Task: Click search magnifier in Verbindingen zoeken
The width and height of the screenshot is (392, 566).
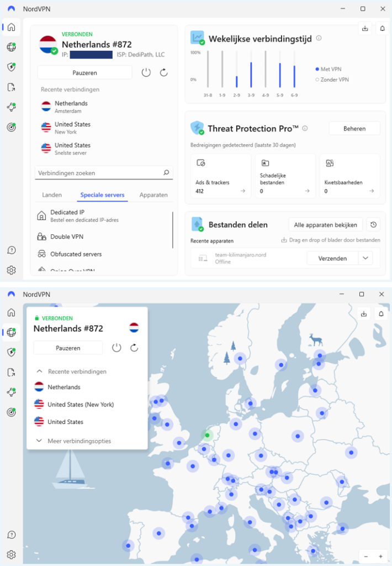Action: pos(166,172)
